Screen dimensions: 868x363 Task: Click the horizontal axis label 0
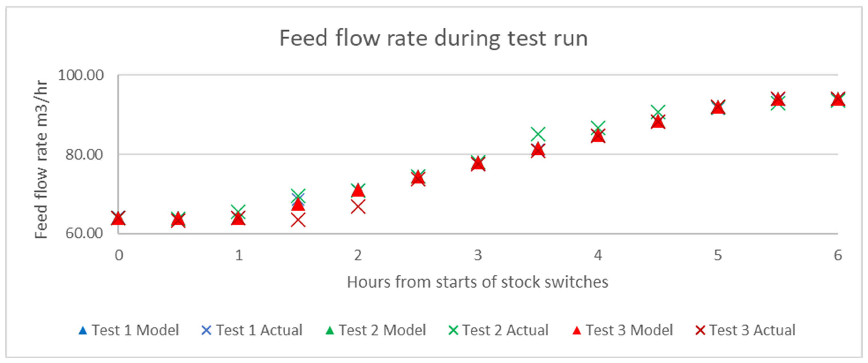119,256
